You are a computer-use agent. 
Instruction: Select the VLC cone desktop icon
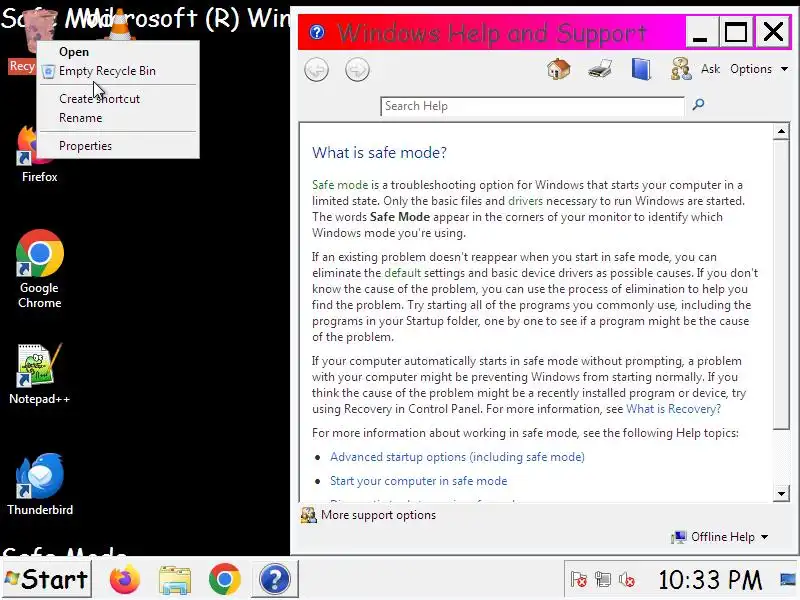point(120,24)
